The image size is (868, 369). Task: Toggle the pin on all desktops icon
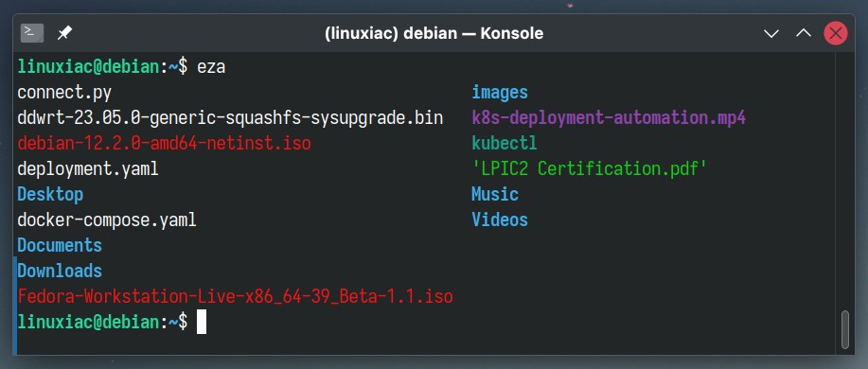coord(64,33)
